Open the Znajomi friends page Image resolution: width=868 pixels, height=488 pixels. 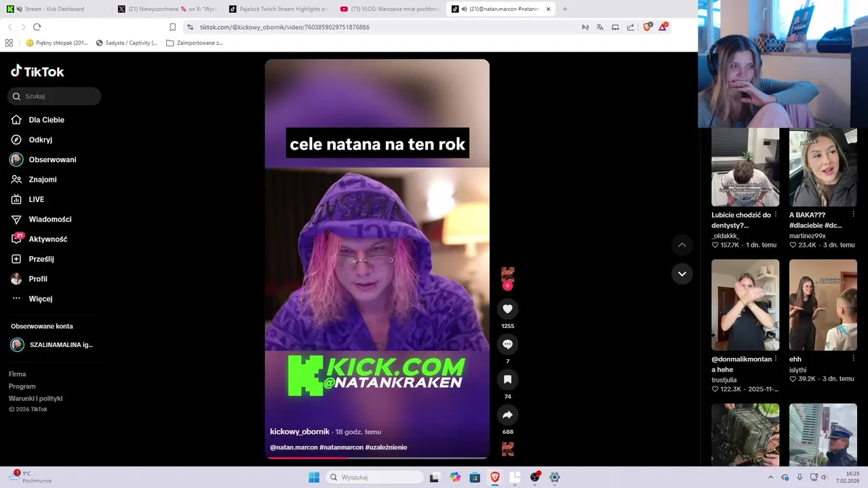point(42,180)
